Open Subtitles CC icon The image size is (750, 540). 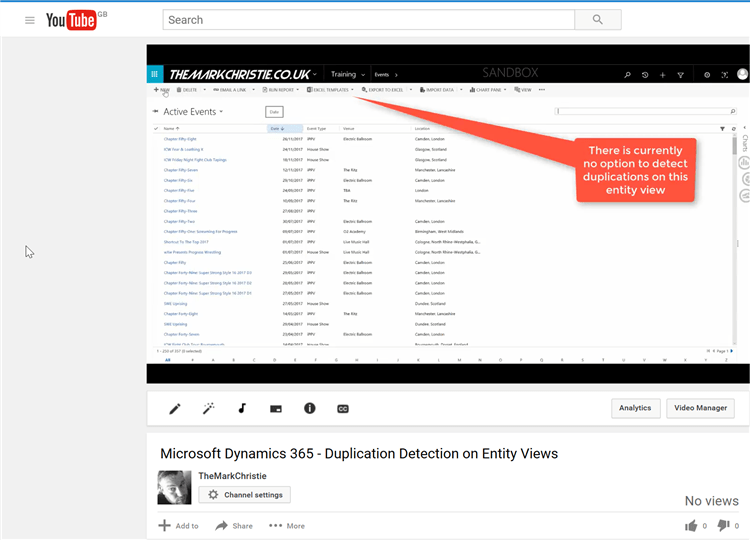(x=343, y=409)
